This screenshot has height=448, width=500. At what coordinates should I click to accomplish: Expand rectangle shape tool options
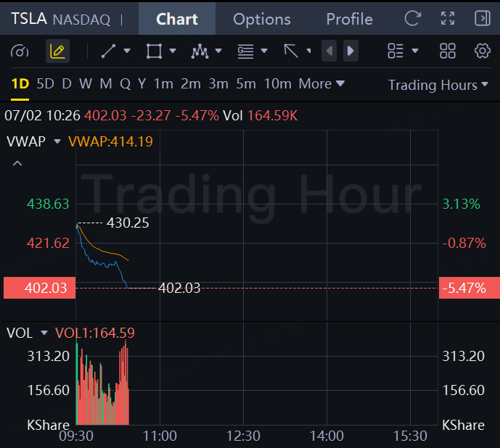click(x=173, y=51)
